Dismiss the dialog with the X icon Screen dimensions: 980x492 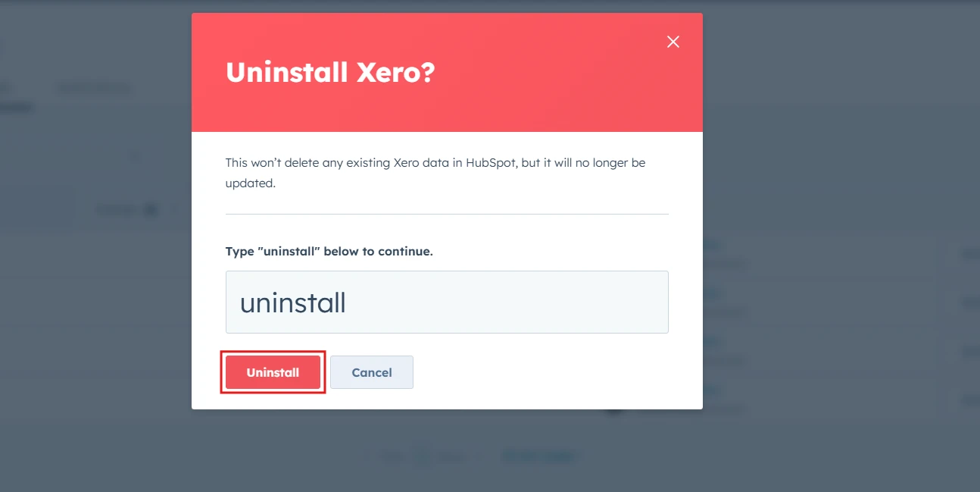pos(673,42)
